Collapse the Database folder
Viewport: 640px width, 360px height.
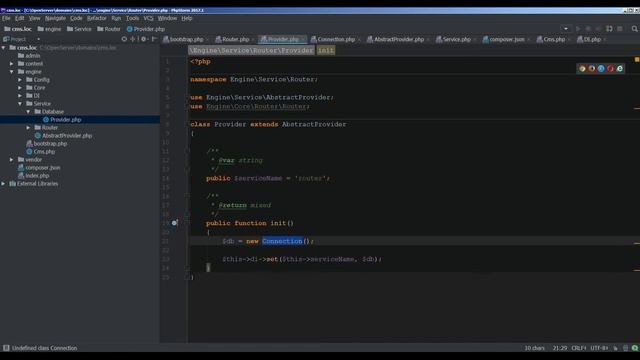(x=28, y=111)
